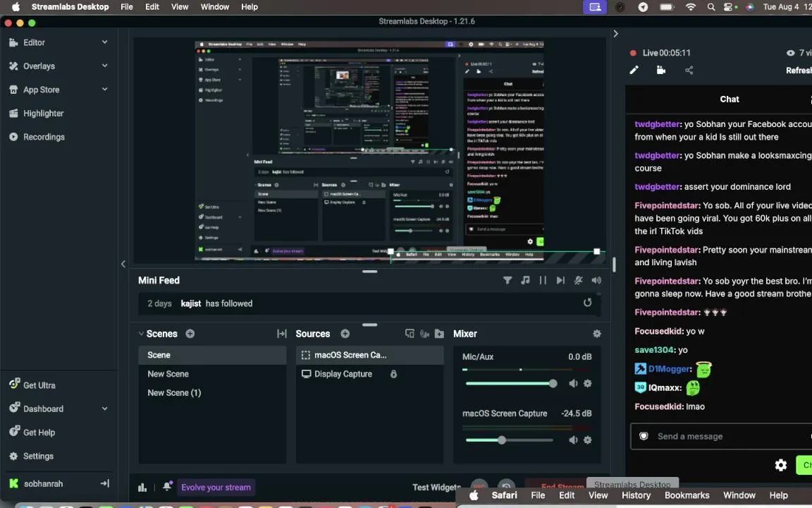Click D1Mogger username in chat
The height and width of the screenshot is (508, 812).
[x=668, y=369]
